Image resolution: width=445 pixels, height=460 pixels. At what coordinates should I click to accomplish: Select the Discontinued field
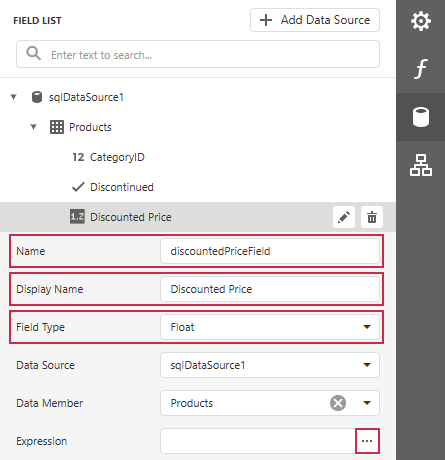[122, 187]
